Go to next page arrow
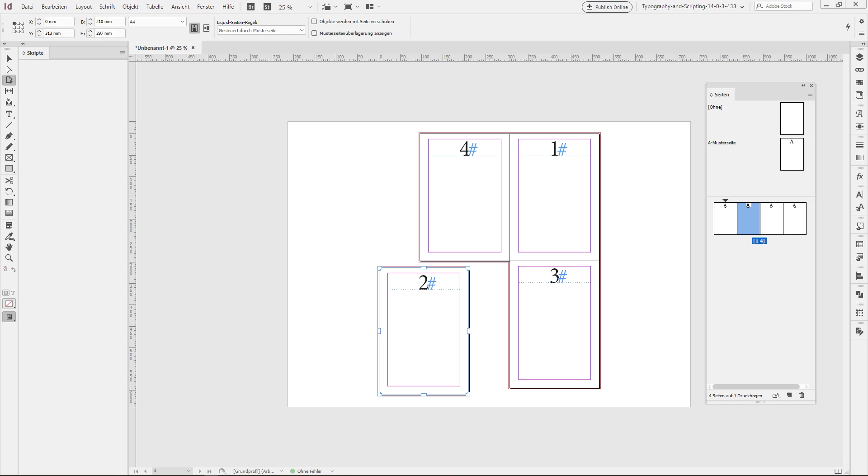Image resolution: width=868 pixels, height=476 pixels. [200, 471]
